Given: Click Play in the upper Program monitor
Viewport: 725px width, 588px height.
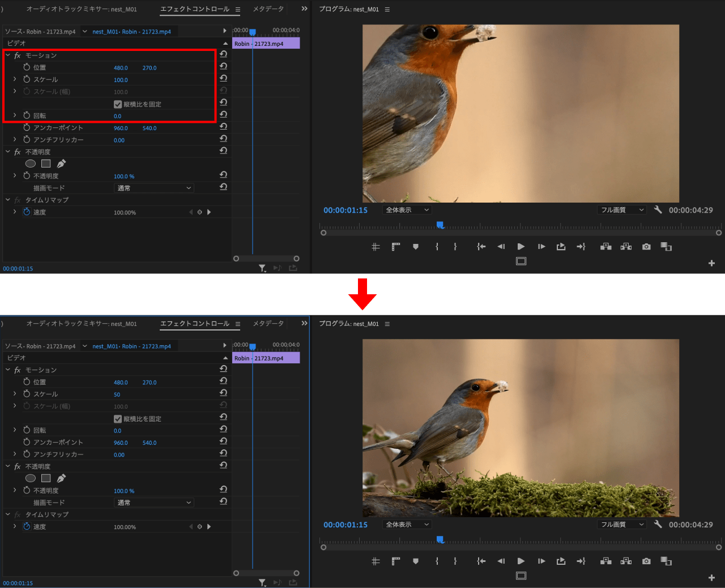Looking at the screenshot, I should click(x=521, y=247).
